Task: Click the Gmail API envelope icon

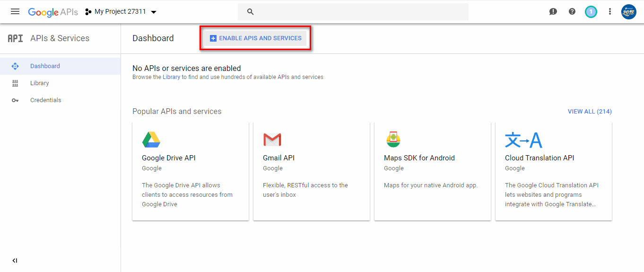Action: [x=272, y=140]
